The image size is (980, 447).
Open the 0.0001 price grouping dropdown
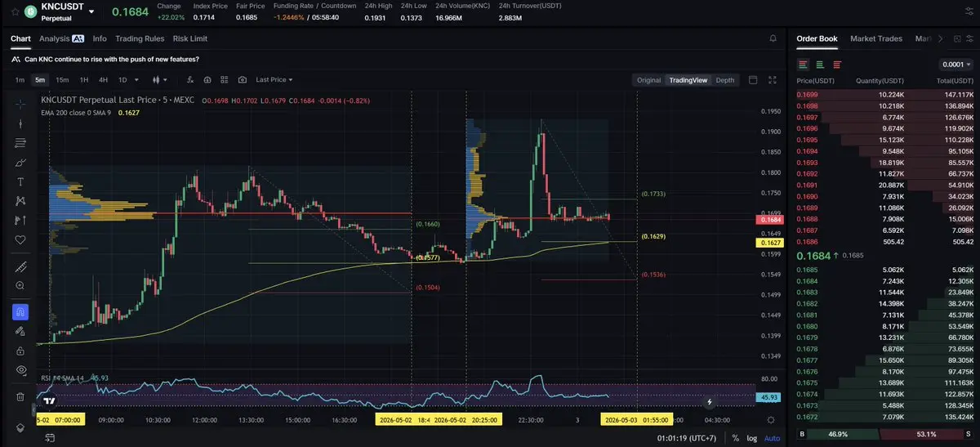click(x=956, y=65)
